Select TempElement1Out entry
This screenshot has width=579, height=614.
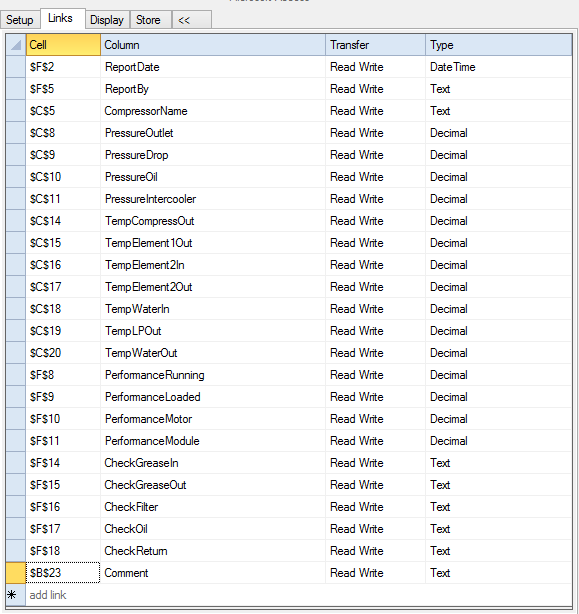click(x=213, y=243)
